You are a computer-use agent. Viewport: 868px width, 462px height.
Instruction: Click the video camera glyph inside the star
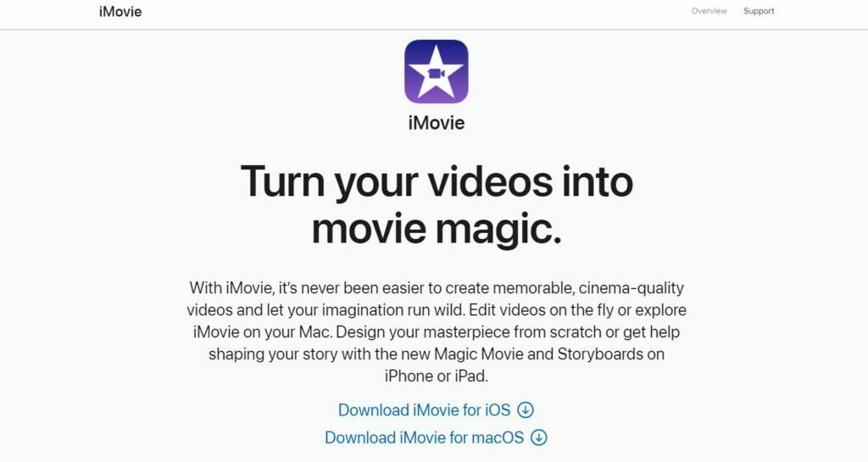pyautogui.click(x=437, y=73)
